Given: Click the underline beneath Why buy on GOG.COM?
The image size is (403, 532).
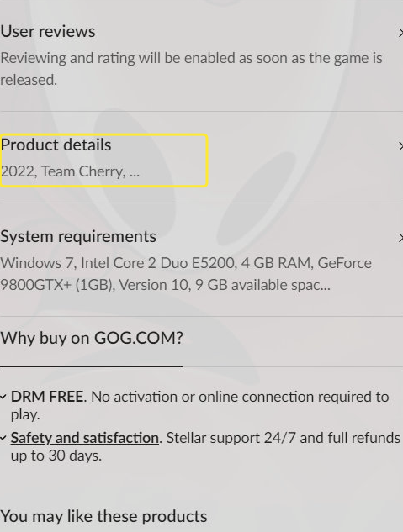Looking at the screenshot, I should 92,366.
